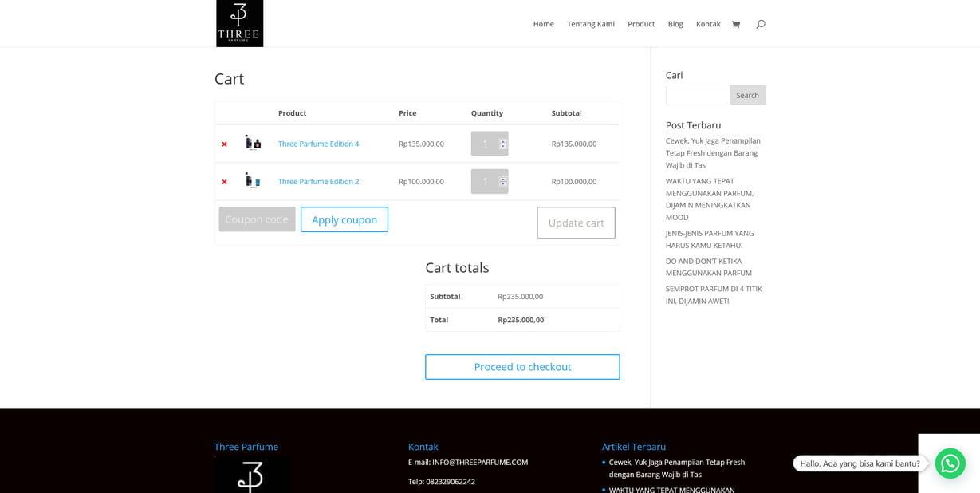Viewport: 980px width, 493px height.
Task: Open Product menu item
Action: pos(641,24)
